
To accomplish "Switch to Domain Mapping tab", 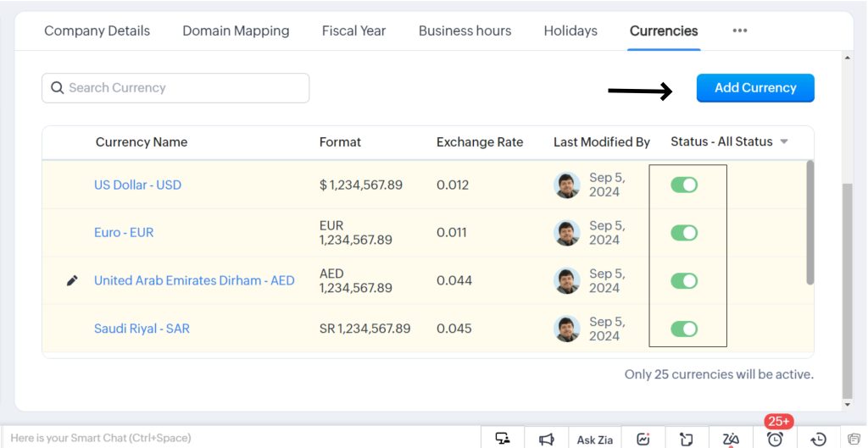I will [x=236, y=31].
